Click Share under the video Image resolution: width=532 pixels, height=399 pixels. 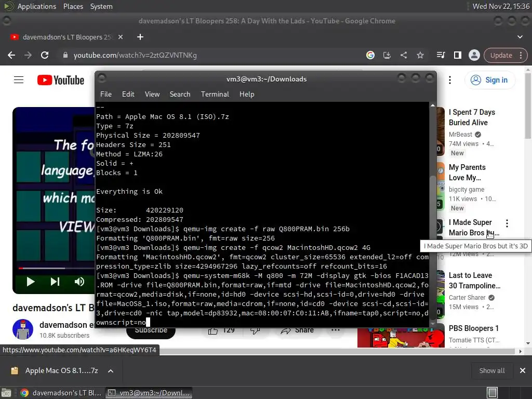coord(297,330)
